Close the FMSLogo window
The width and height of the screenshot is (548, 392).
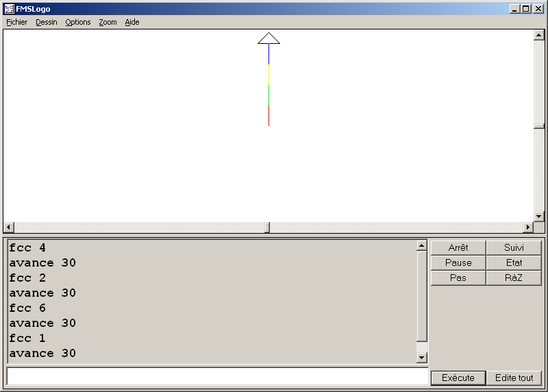tap(538, 9)
